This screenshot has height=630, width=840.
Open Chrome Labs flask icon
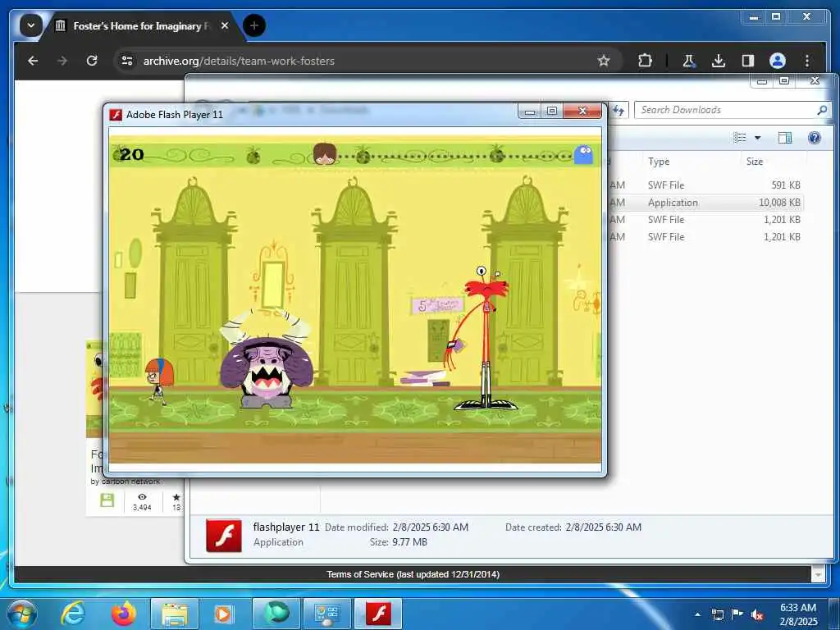click(689, 61)
